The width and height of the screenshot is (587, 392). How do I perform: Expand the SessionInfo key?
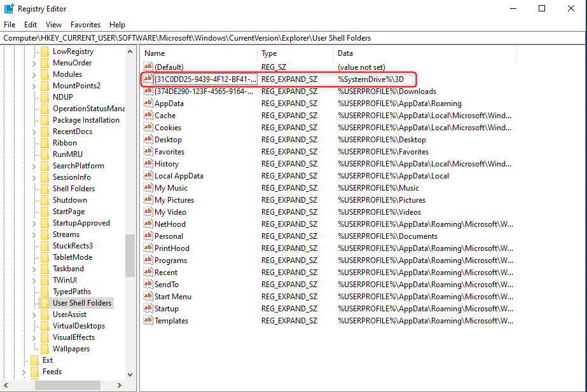(x=34, y=178)
